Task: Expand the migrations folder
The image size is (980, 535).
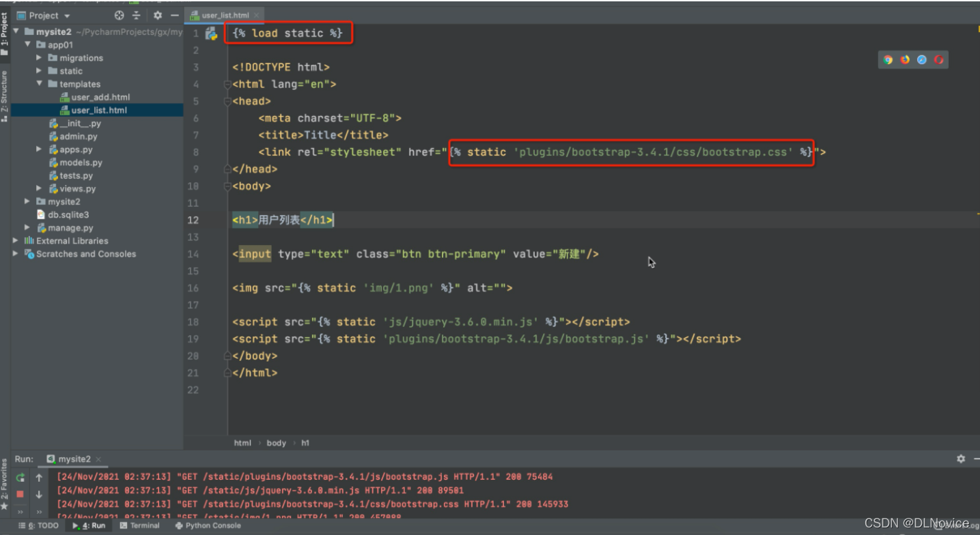Action: tap(40, 58)
